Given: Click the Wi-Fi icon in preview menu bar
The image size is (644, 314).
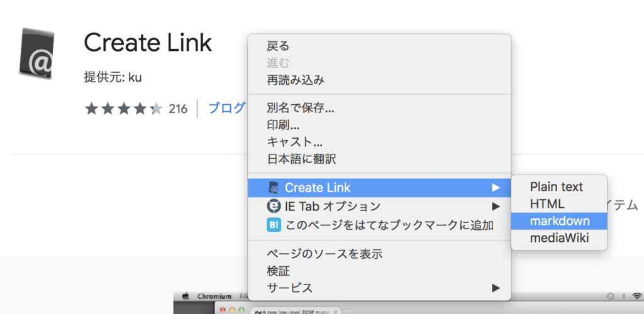Looking at the screenshot, I should pyautogui.click(x=637, y=296).
